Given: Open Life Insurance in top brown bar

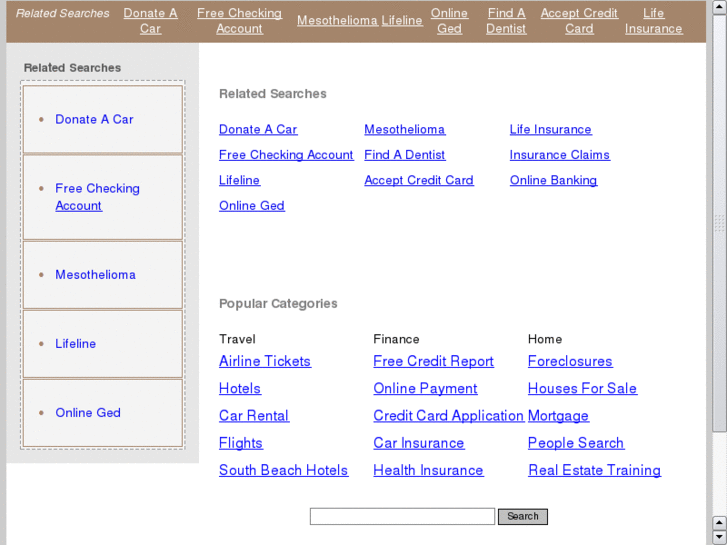Looking at the screenshot, I should 653,21.
